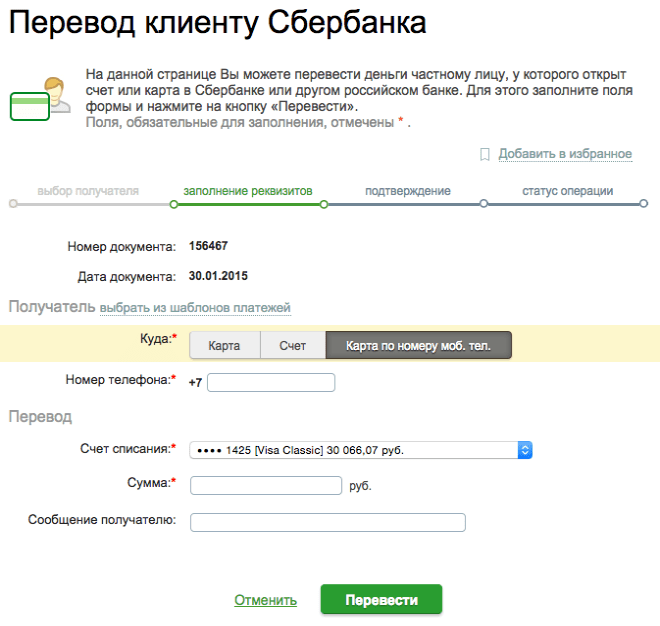The image size is (660, 626).
Task: Click the Получатель section heading
Action: pyautogui.click(x=52, y=306)
